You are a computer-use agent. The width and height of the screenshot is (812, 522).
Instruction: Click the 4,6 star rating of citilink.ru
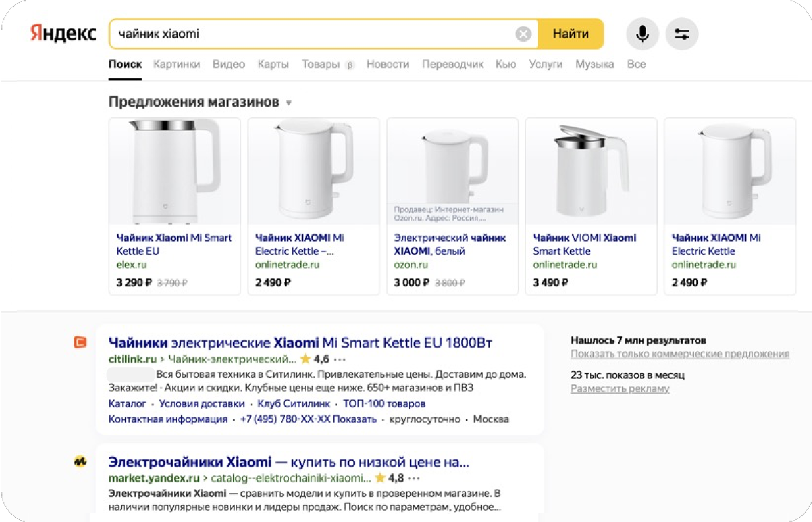[315, 359]
